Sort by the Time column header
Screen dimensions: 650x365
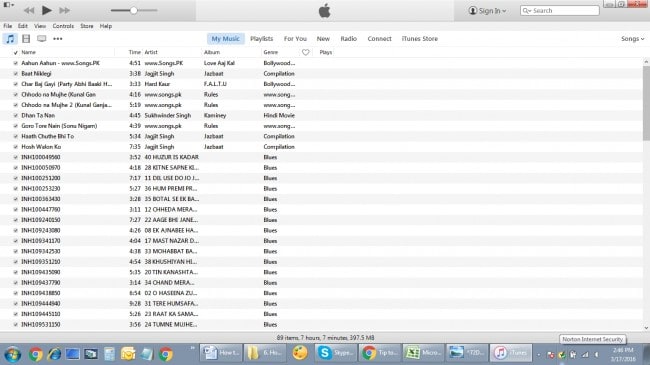click(x=134, y=52)
